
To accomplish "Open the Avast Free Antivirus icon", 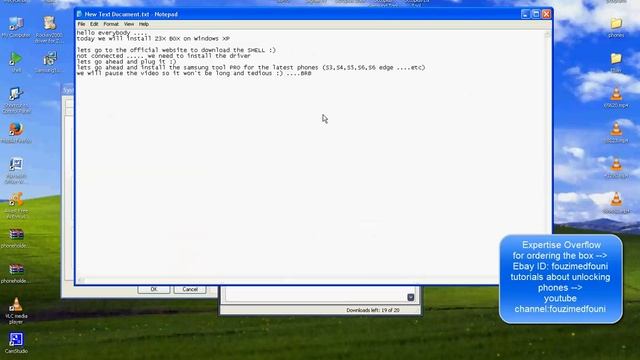I will (16, 205).
